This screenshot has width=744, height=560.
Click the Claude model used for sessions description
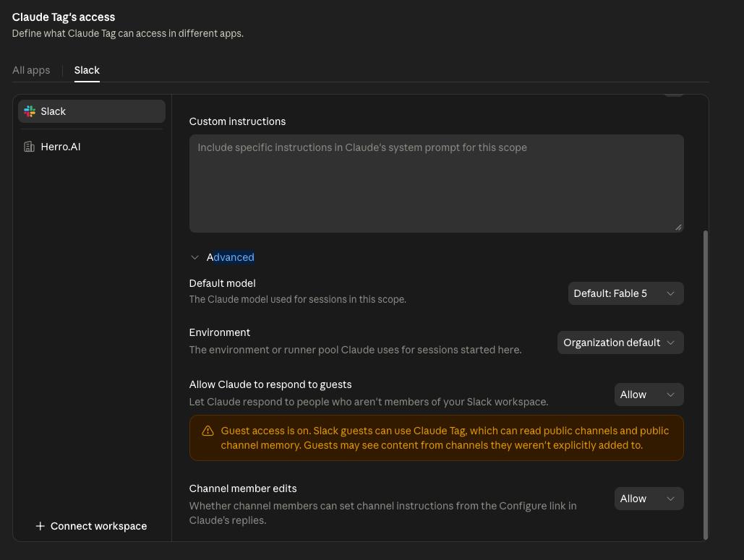pos(297,300)
